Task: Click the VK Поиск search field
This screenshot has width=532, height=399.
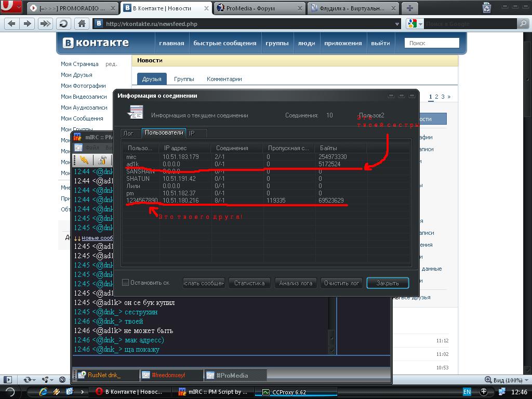Action: pos(432,43)
